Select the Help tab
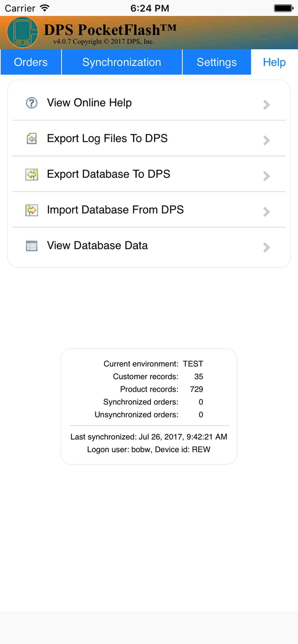298x644 pixels. tap(274, 62)
